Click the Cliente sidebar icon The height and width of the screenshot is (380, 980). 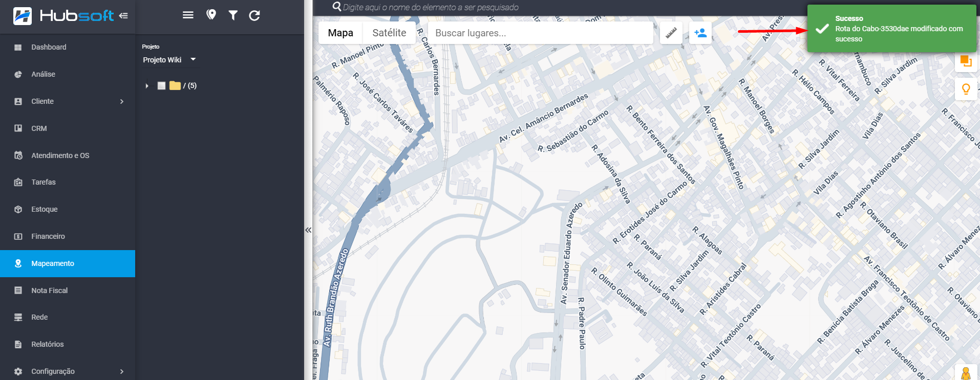click(18, 101)
